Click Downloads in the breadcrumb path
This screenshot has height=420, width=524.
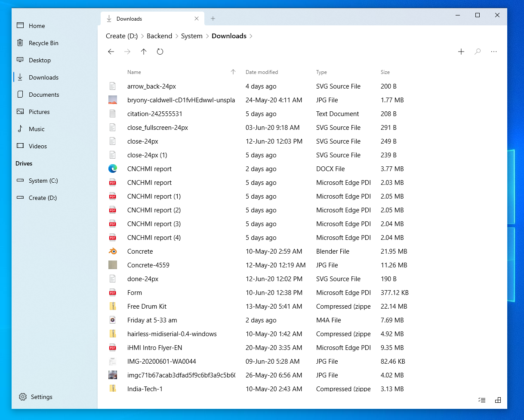pyautogui.click(x=229, y=36)
